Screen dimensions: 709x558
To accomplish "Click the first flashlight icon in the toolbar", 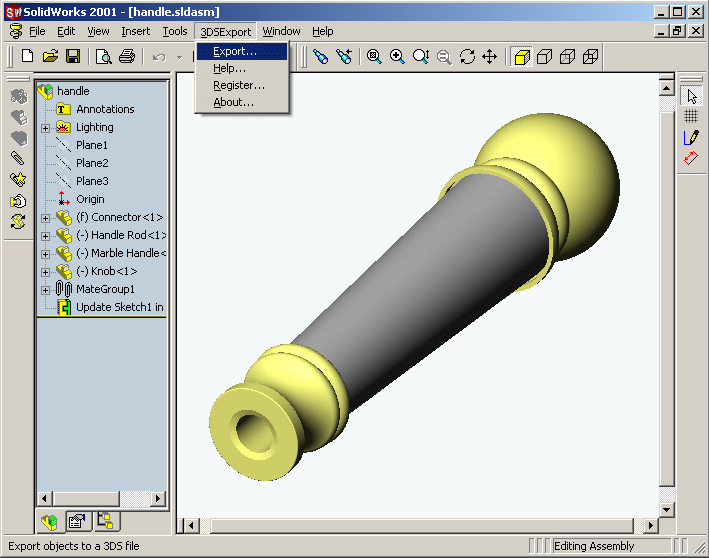I will click(321, 57).
